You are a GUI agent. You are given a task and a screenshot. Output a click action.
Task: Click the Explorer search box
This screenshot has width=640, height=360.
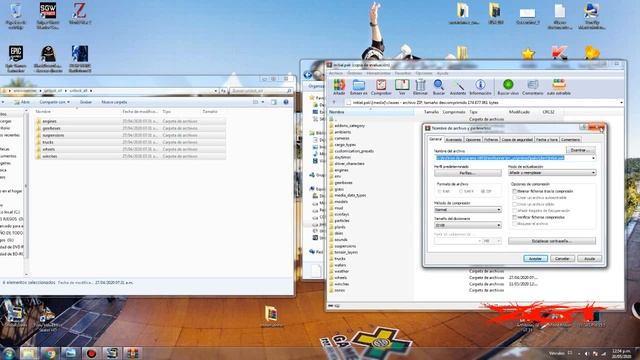[261, 91]
